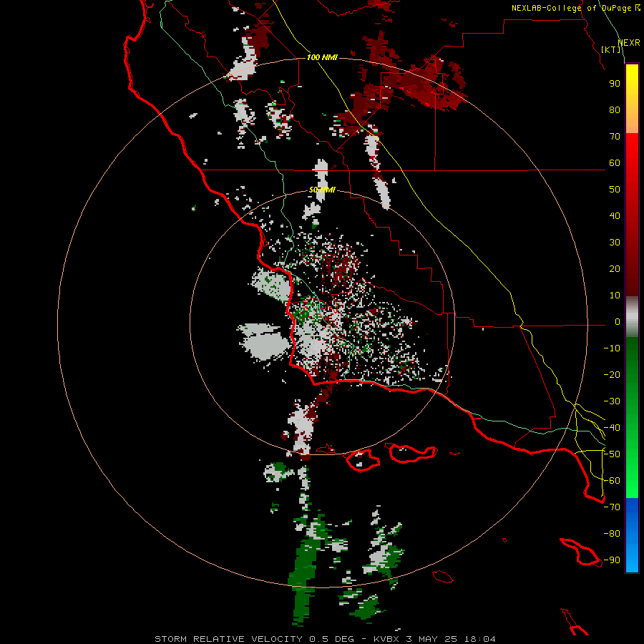The height and width of the screenshot is (644, 644).
Task: Click the 50 NMI range ring label
Action: click(322, 190)
